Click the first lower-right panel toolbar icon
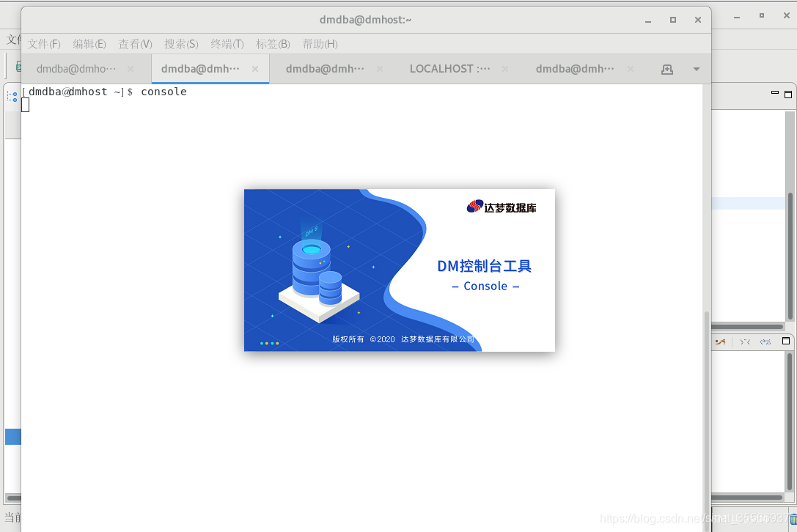The width and height of the screenshot is (797, 532). 720,342
